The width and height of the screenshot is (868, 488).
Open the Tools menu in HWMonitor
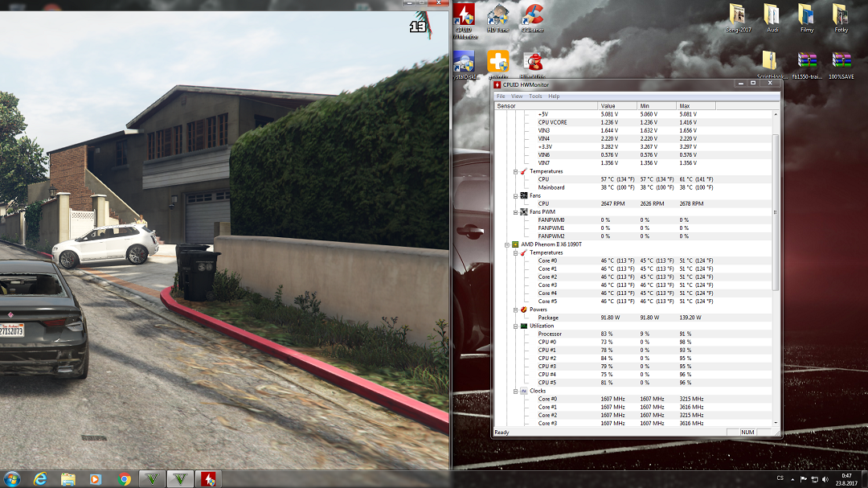(x=535, y=96)
